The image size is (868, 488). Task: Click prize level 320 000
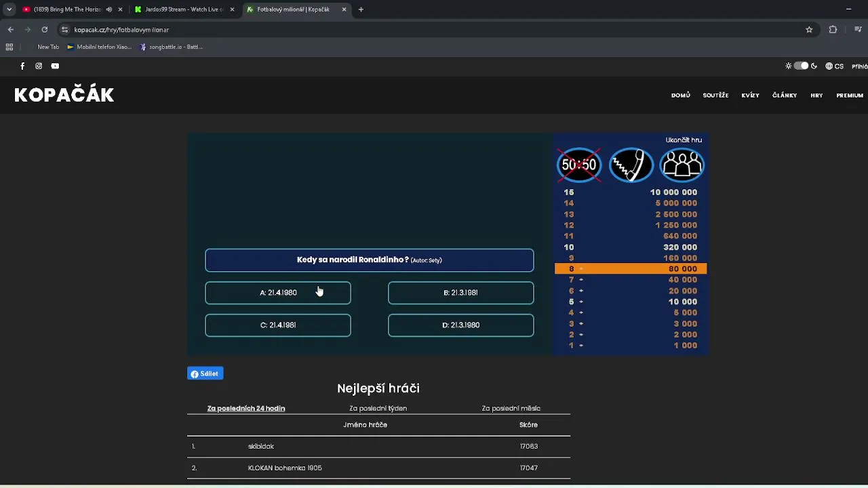pos(631,247)
